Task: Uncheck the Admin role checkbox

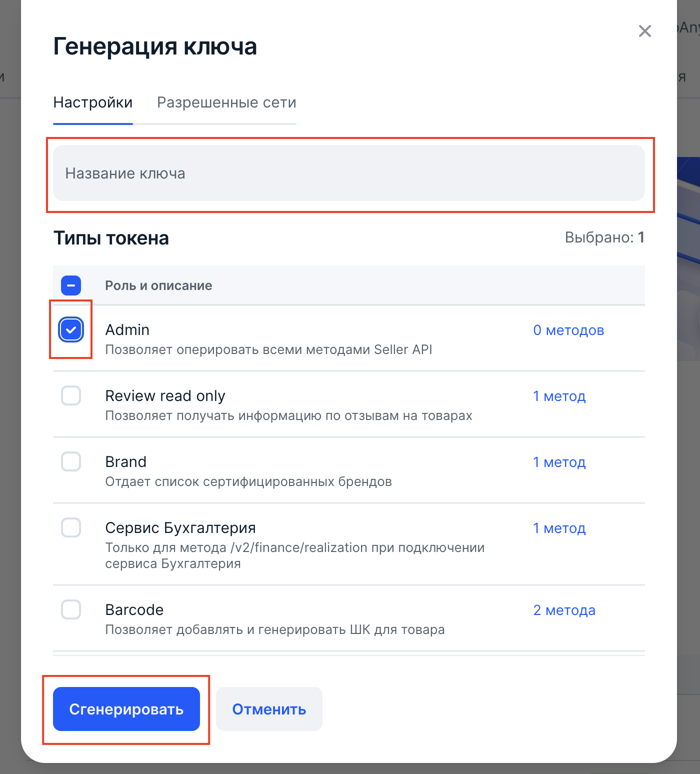Action: [x=71, y=330]
